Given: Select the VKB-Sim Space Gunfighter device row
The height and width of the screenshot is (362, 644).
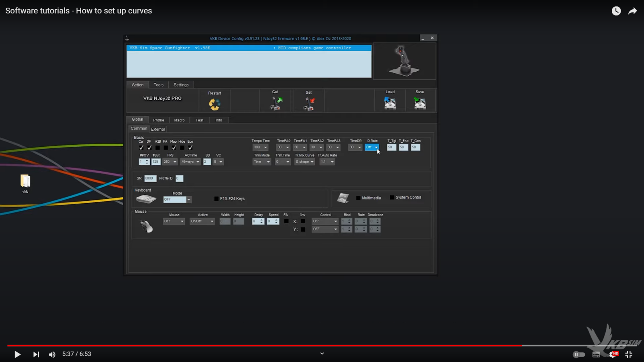Looking at the screenshot, I should pos(249,48).
